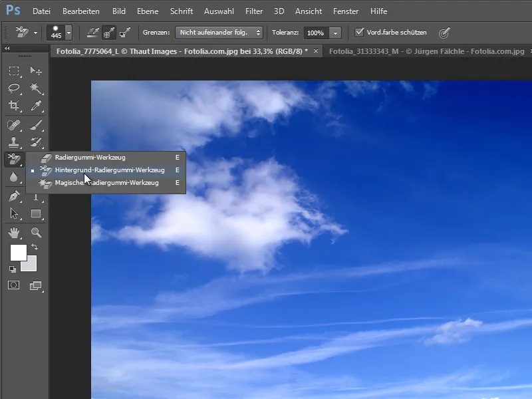Select the Blur tool droplet icon
532x399 pixels.
coord(13,177)
